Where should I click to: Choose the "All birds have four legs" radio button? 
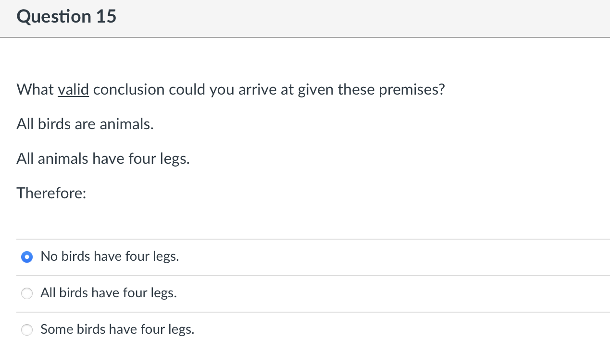pos(27,293)
